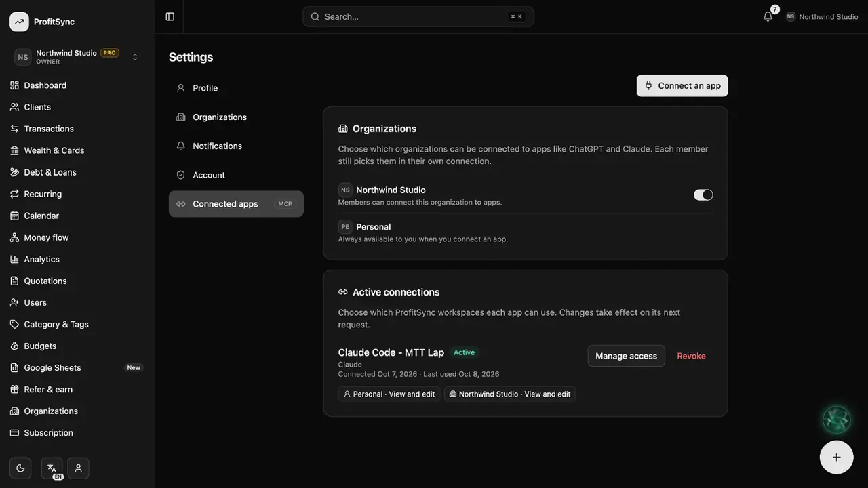Select the Connected apps tab
This screenshot has width=868, height=488.
point(236,204)
